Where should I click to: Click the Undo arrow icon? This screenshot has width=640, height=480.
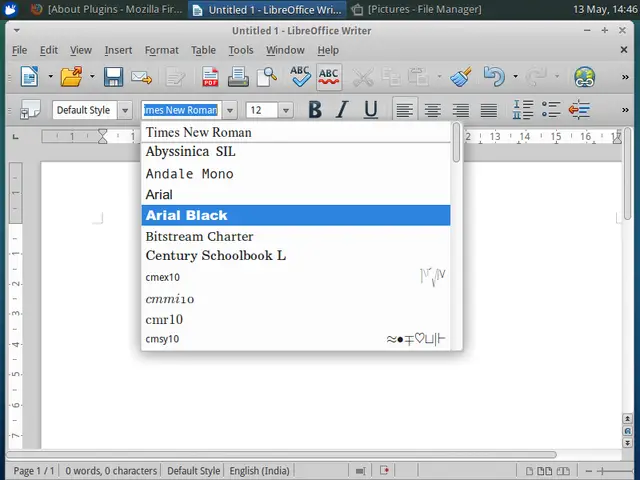pos(494,76)
